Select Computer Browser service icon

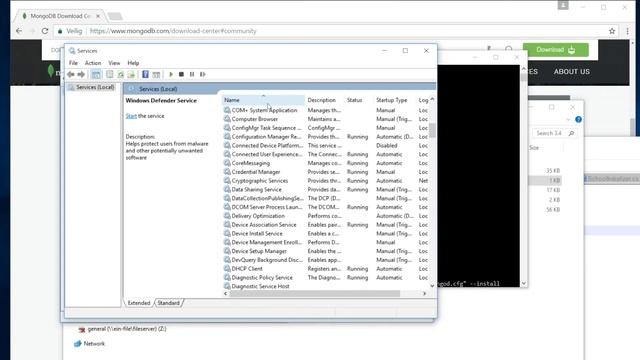[227, 119]
